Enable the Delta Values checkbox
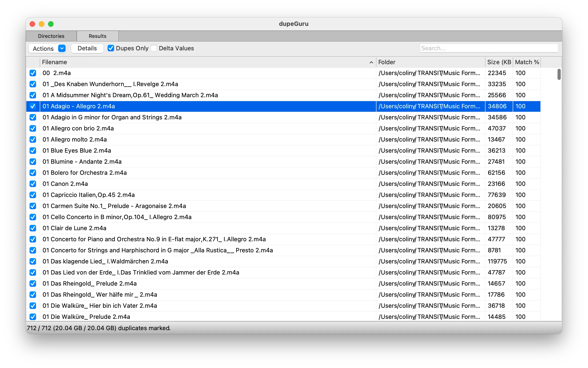The width and height of the screenshot is (588, 368). [x=154, y=48]
